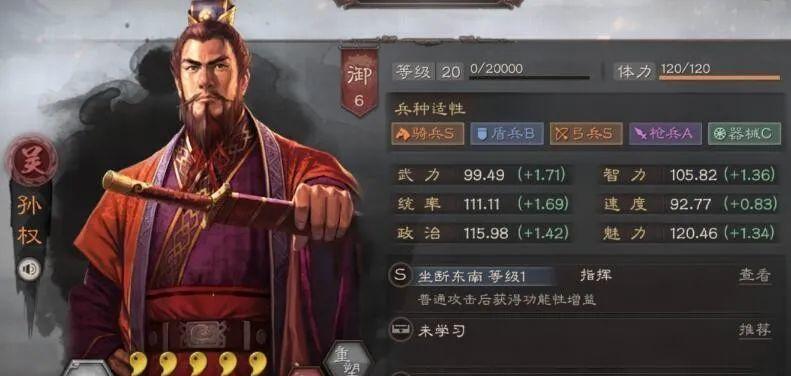Click the unlearned skill slot icon

(x=400, y=330)
